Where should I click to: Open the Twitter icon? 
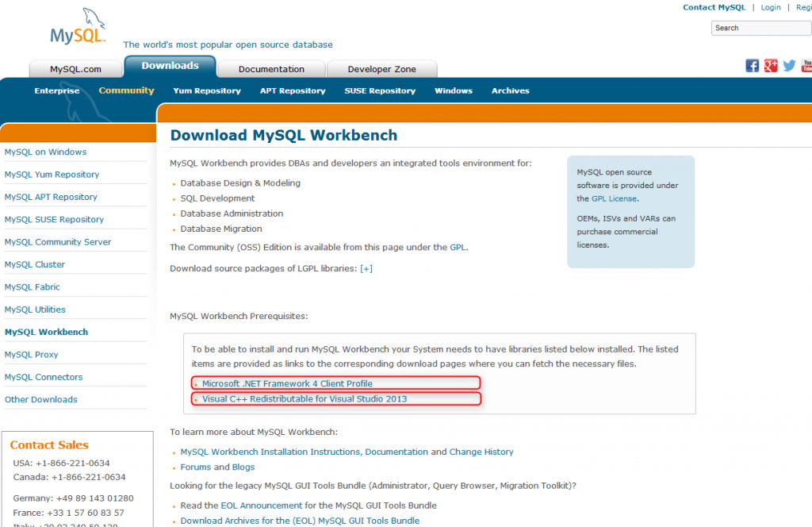[x=788, y=65]
